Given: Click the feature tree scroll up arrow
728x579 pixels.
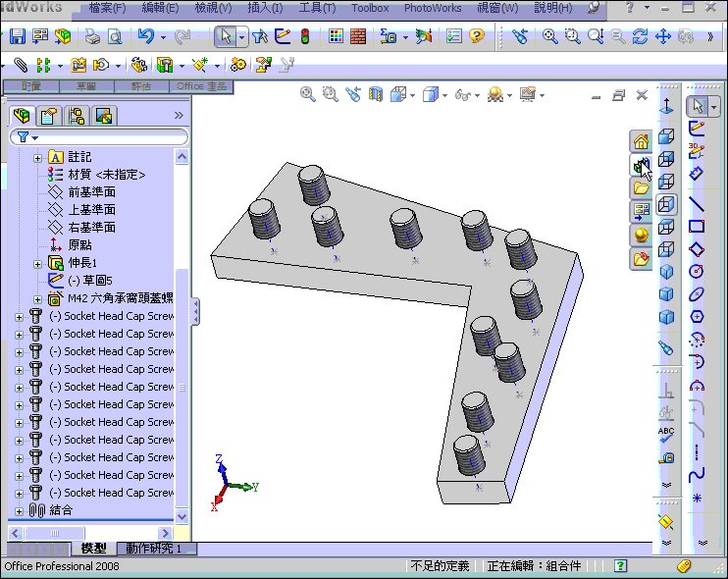Looking at the screenshot, I should coord(182,157).
